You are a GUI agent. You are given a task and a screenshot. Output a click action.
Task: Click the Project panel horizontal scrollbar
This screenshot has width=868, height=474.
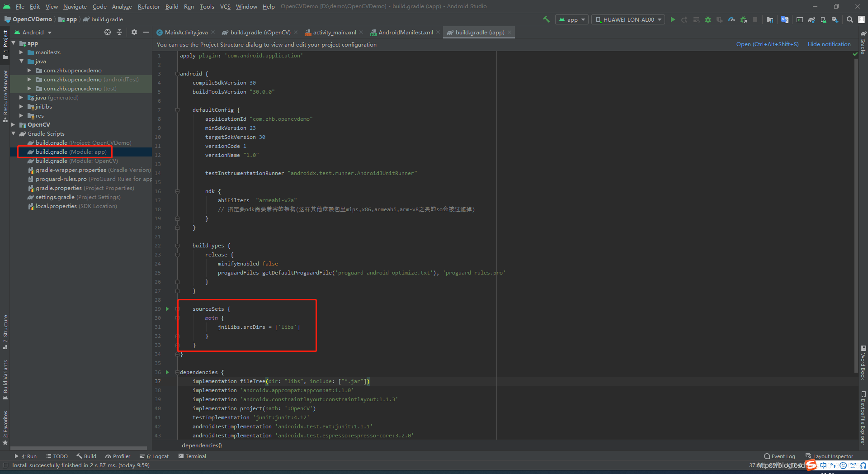[80, 448]
